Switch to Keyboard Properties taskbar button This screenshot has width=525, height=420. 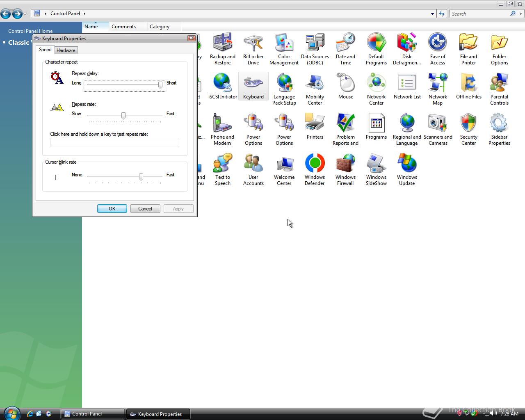158,414
